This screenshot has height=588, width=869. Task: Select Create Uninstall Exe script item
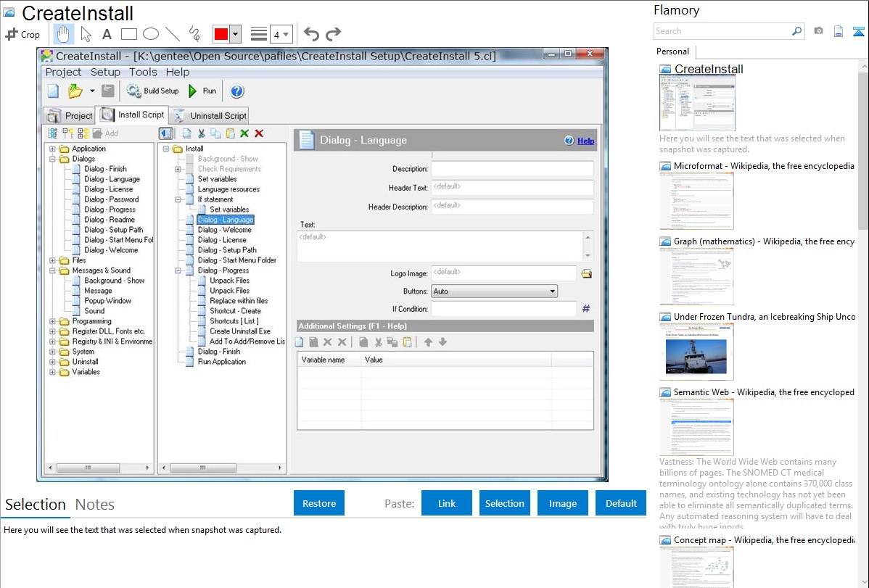[240, 331]
